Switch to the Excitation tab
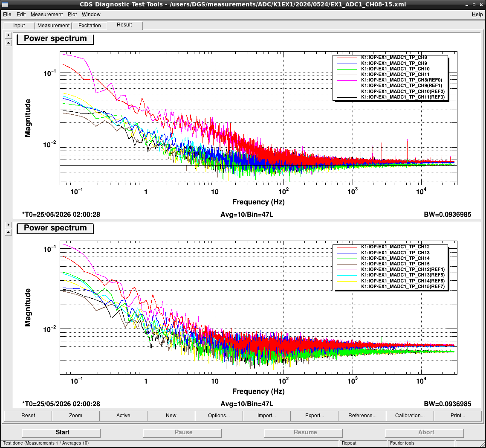 click(90, 26)
